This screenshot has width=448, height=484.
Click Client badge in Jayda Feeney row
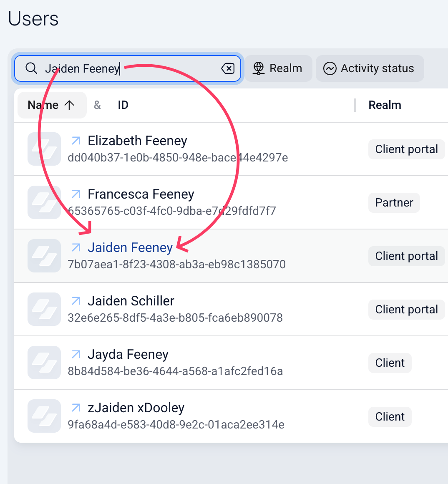tap(390, 363)
